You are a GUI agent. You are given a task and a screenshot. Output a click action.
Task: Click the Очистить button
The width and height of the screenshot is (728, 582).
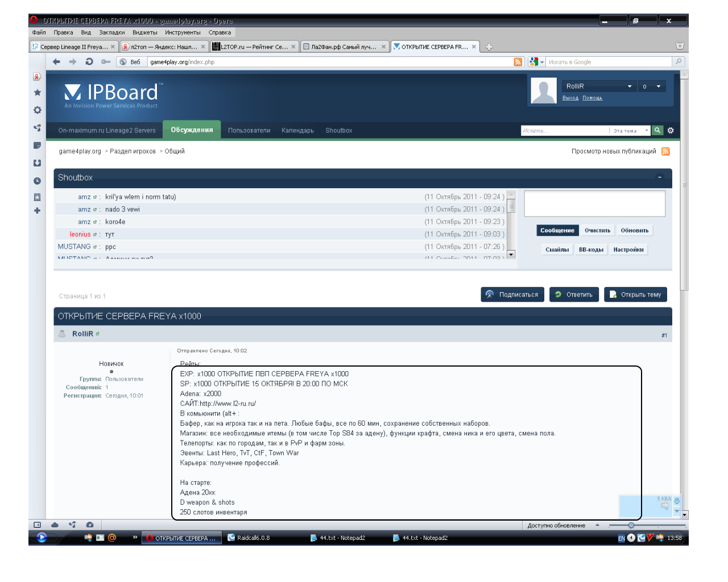click(x=597, y=231)
